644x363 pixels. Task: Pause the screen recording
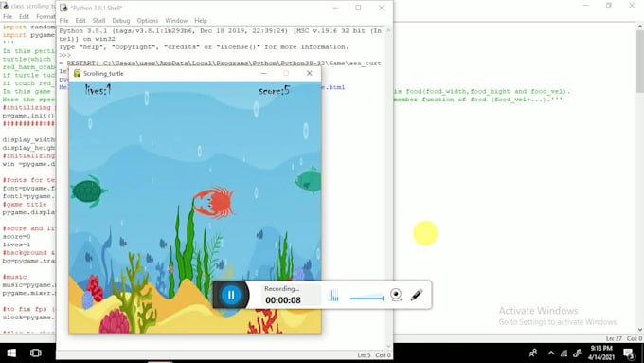pyautogui.click(x=231, y=295)
